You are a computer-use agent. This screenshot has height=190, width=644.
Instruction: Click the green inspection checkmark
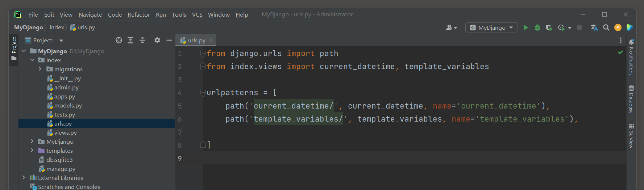pyautogui.click(x=620, y=52)
